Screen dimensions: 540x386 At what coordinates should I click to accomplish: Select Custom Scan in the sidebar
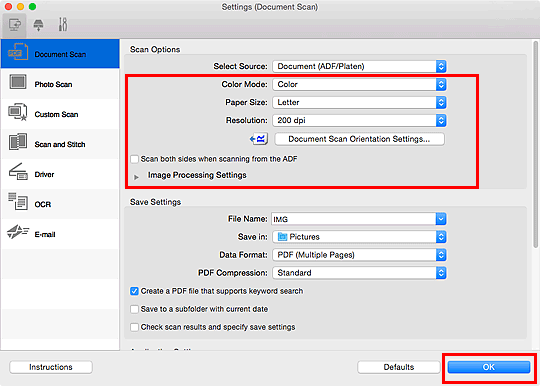point(60,114)
